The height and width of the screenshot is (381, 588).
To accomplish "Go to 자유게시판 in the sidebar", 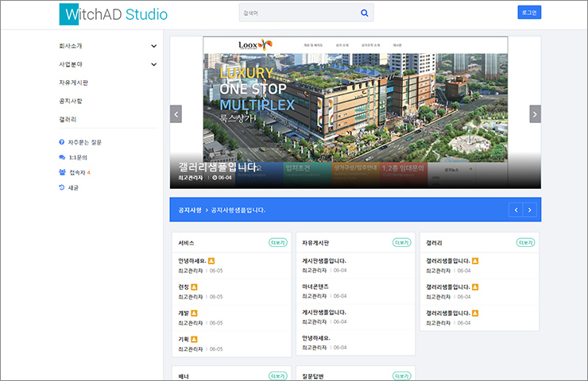I will pos(73,83).
